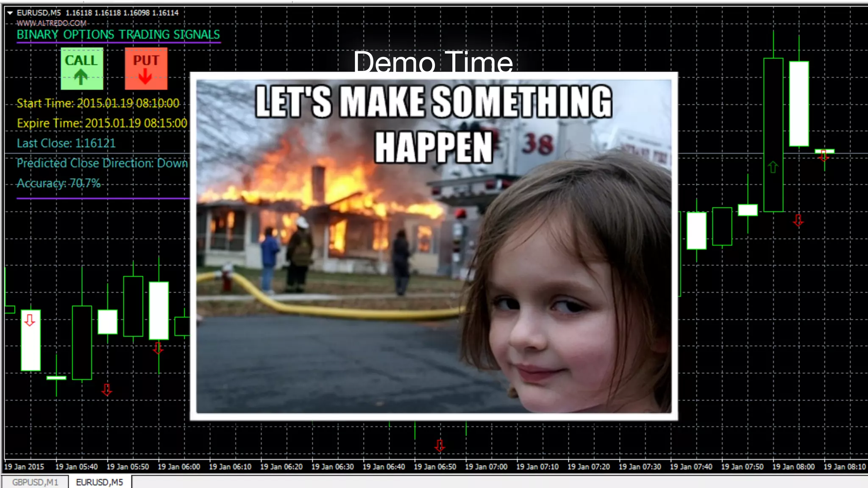Click the red down arrow on the latest candle

pyautogui.click(x=823, y=155)
